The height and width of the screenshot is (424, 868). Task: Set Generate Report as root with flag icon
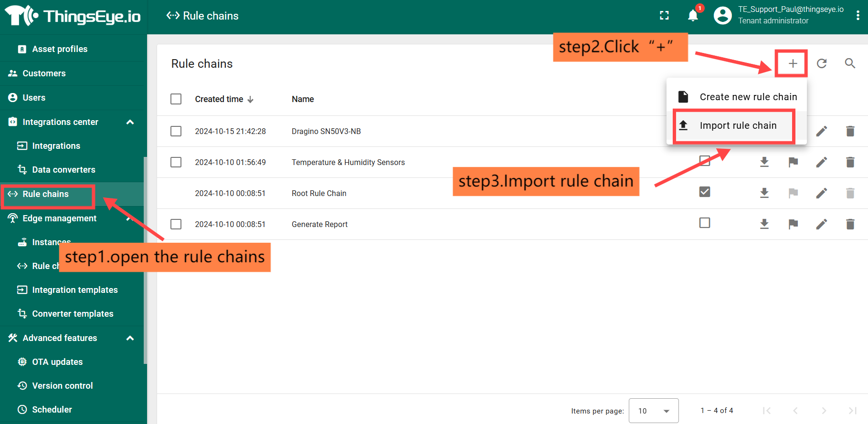coord(793,224)
